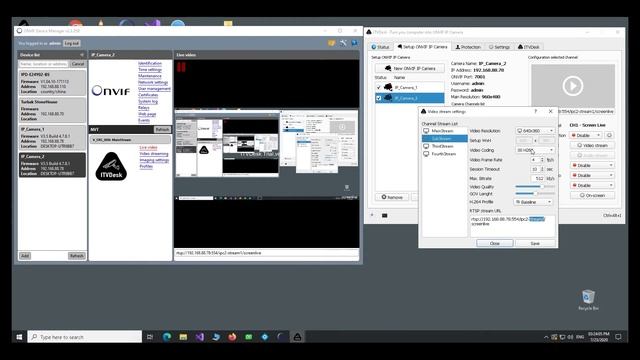Click the small icon button beside first Disable dropdown
The image size is (640, 360).
click(609, 135)
